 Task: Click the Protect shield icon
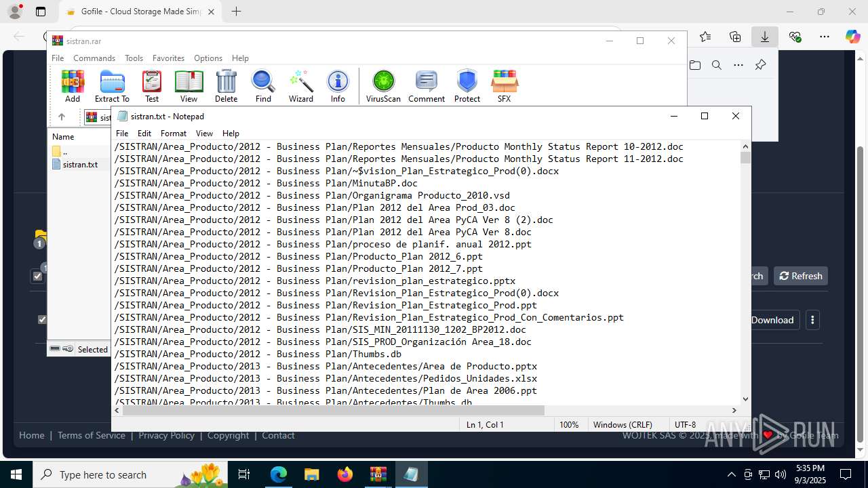point(467,86)
